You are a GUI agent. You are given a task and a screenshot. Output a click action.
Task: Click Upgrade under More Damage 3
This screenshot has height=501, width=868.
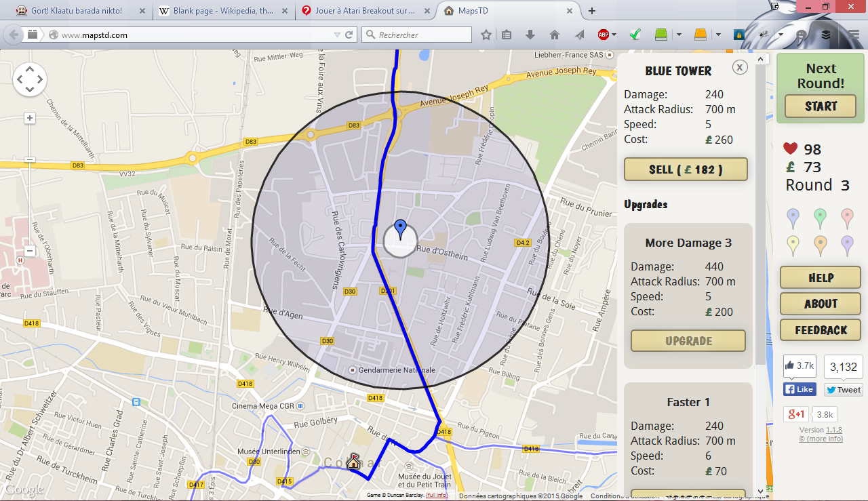[688, 341]
